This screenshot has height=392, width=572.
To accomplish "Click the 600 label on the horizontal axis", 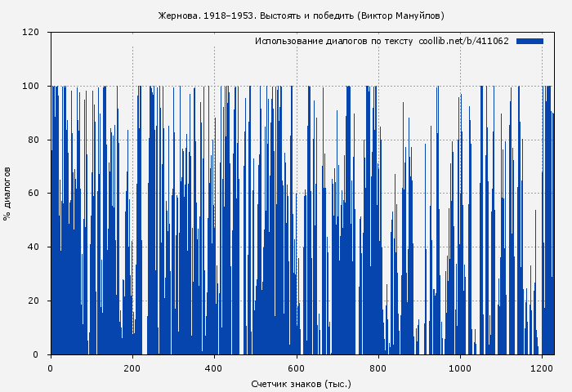I will pyautogui.click(x=297, y=367).
